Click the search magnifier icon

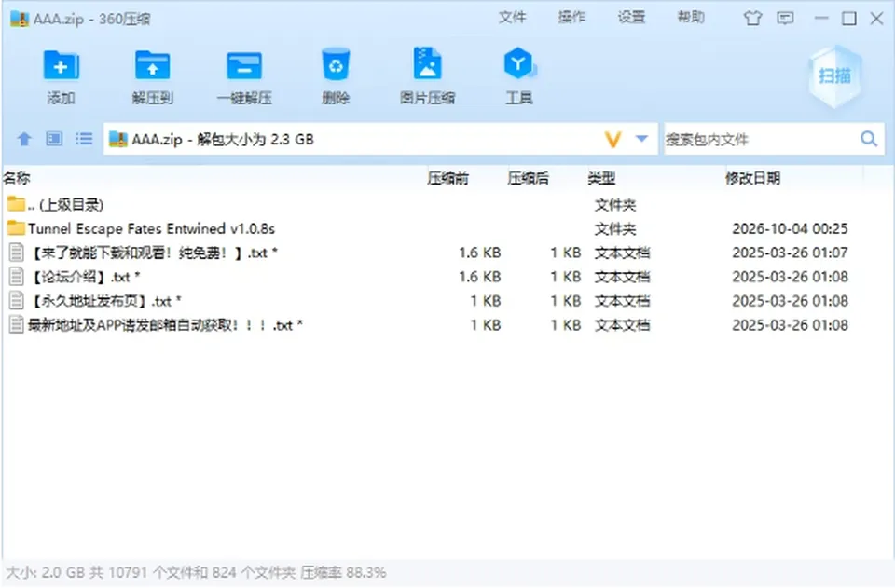pyautogui.click(x=869, y=139)
